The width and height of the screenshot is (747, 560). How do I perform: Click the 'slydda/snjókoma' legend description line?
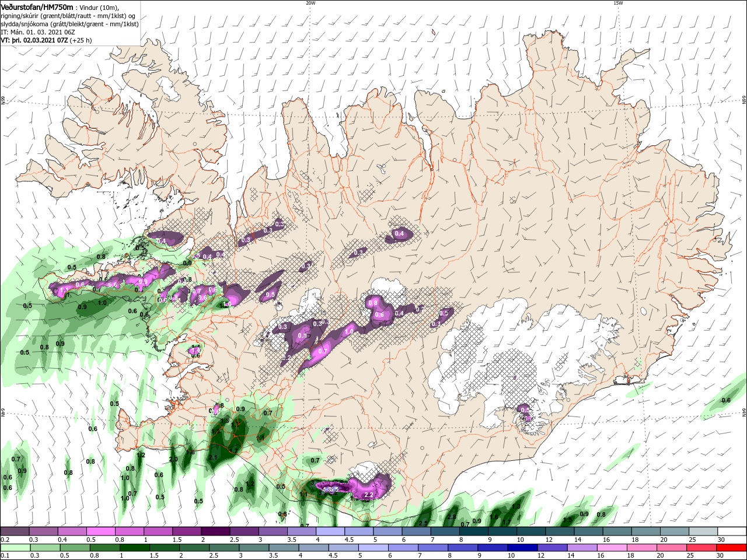[x=69, y=24]
